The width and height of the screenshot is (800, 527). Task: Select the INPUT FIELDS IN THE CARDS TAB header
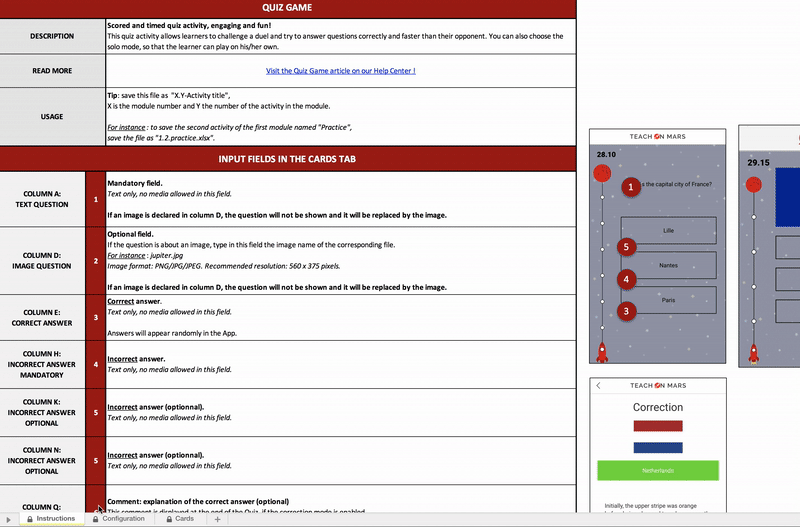[288, 159]
